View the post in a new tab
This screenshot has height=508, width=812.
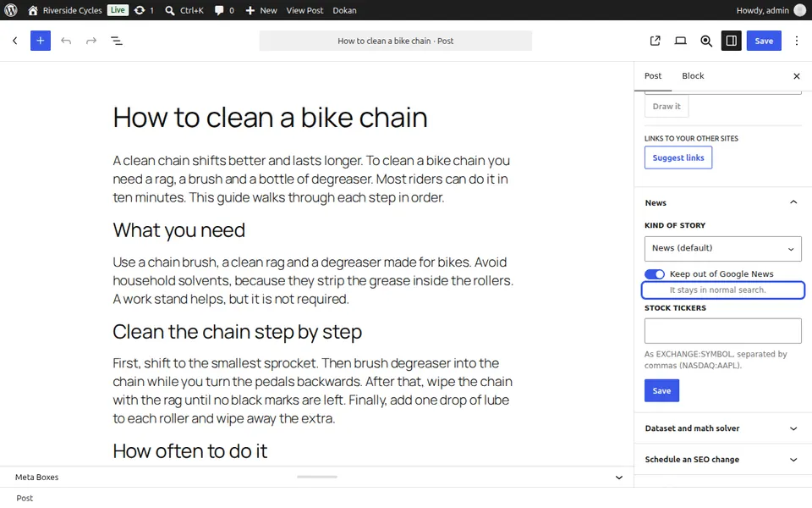coord(655,41)
